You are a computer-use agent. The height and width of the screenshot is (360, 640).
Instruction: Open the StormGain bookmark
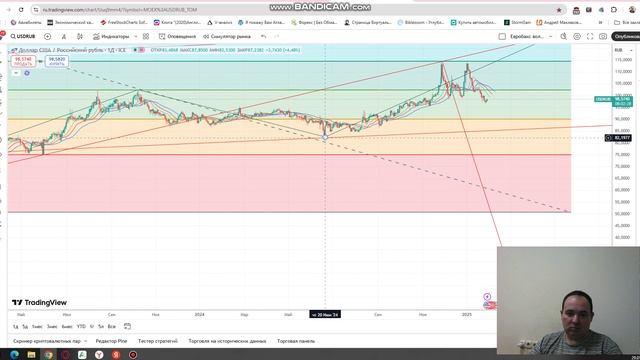coord(517,22)
